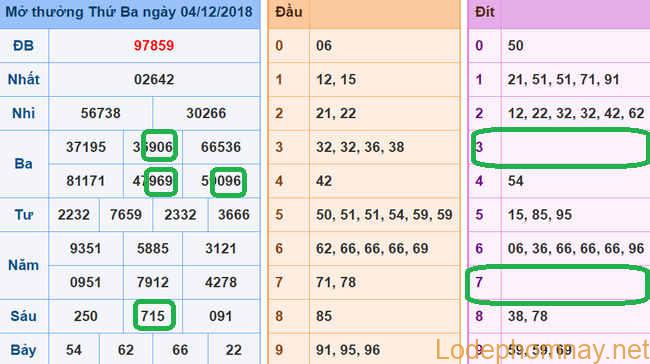This screenshot has width=650, height=364.
Task: Click Đầu row 5 values 50, 51, 51, 54, 59, 59
Action: pos(384,215)
